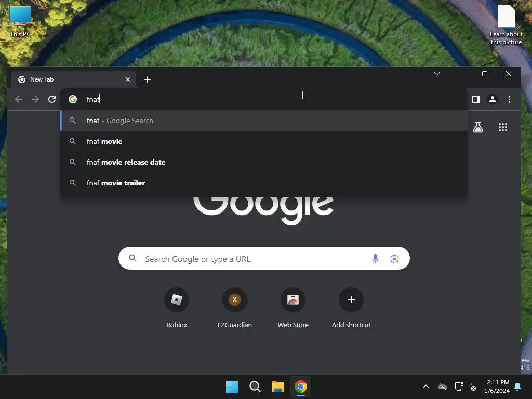This screenshot has height=399, width=532.
Task: Open taskbar Search
Action: point(255,387)
